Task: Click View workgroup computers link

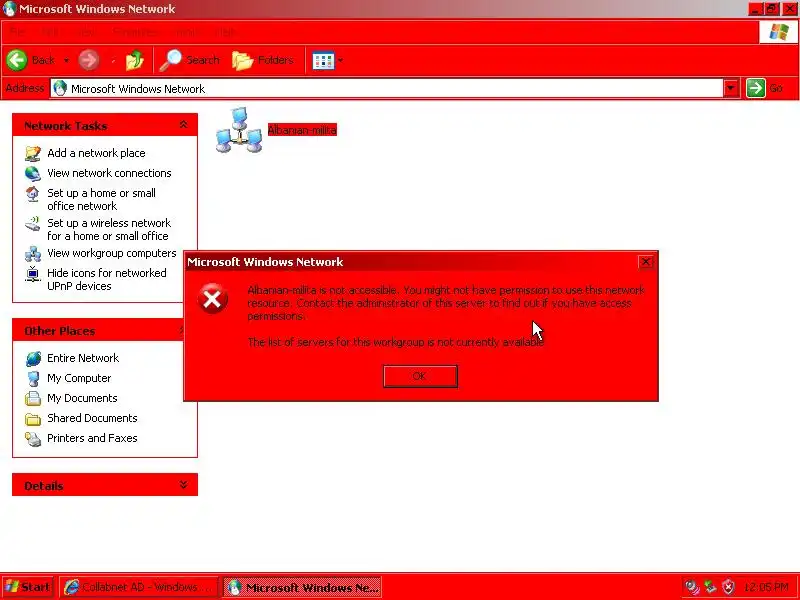Action: (112, 253)
